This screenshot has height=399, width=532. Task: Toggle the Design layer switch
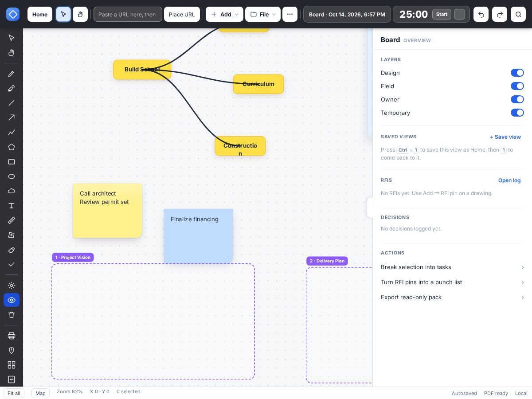pos(517,73)
